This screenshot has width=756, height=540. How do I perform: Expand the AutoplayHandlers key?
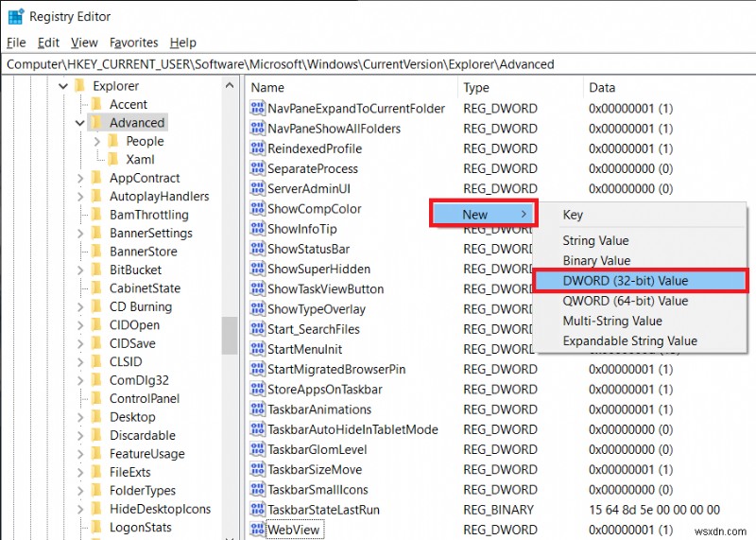pyautogui.click(x=80, y=197)
